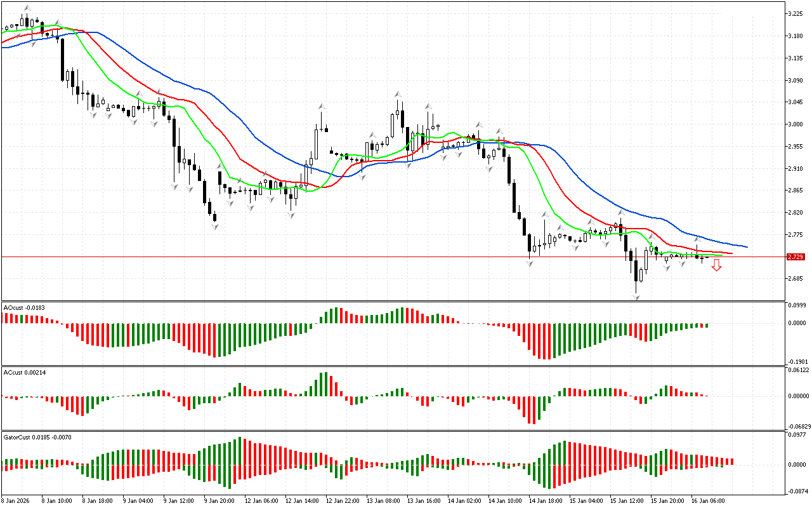
Task: Click the fractal arrow above the highest candle
Action: (x=26, y=8)
